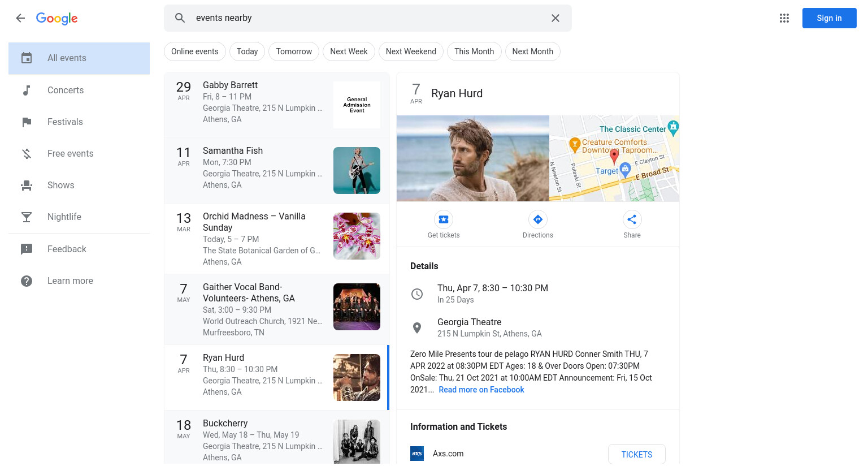Click Gaither Vocal Band group thumbnail

(x=357, y=307)
